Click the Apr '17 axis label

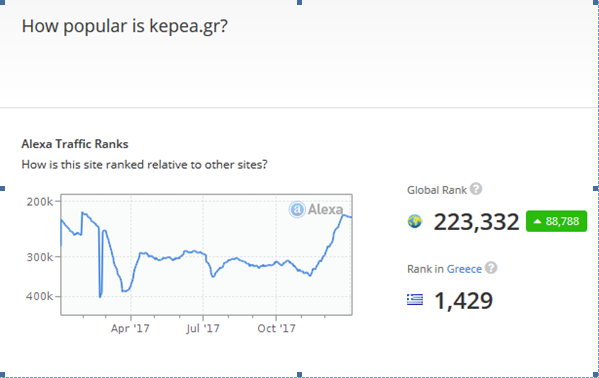[x=130, y=328]
